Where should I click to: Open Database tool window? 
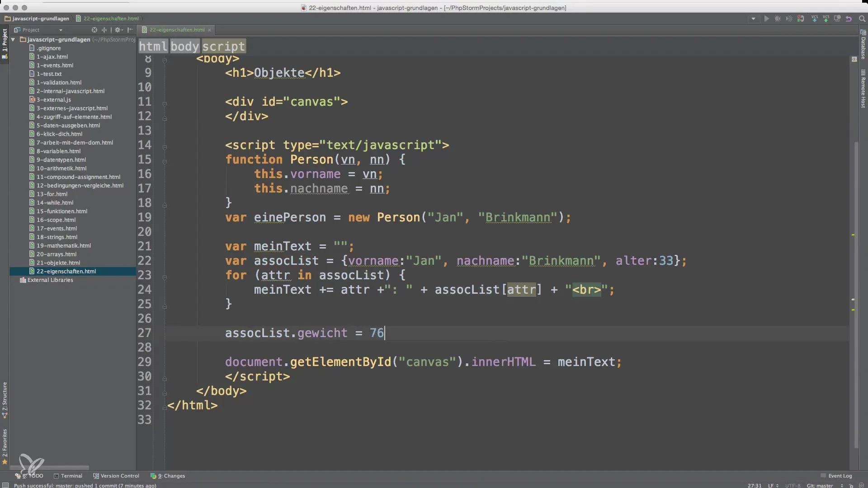[863, 44]
